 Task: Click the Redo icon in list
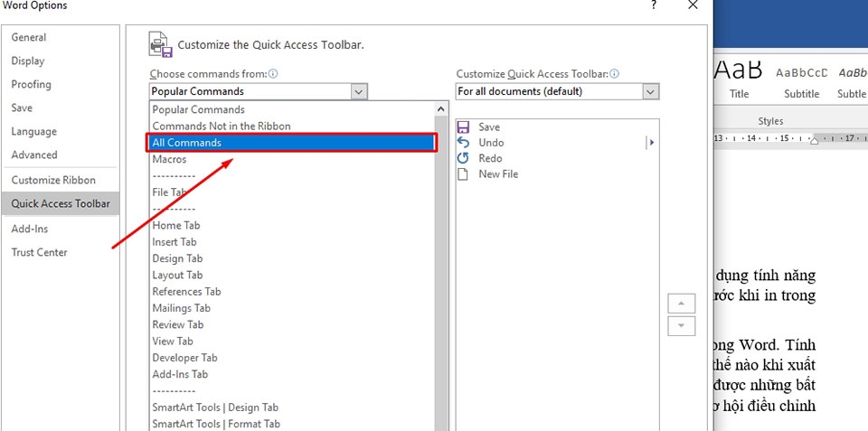point(463,158)
